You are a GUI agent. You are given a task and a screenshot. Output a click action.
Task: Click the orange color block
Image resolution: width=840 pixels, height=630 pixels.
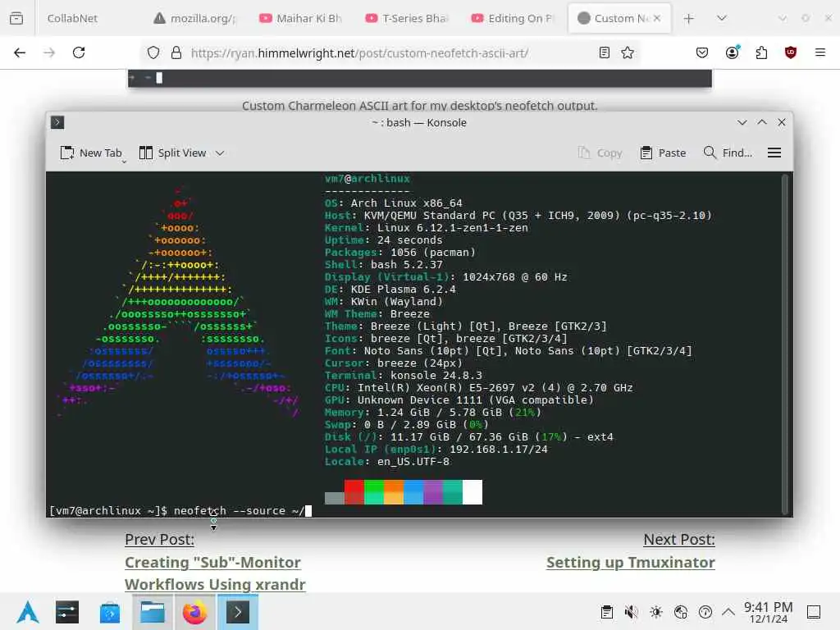pyautogui.click(x=394, y=492)
